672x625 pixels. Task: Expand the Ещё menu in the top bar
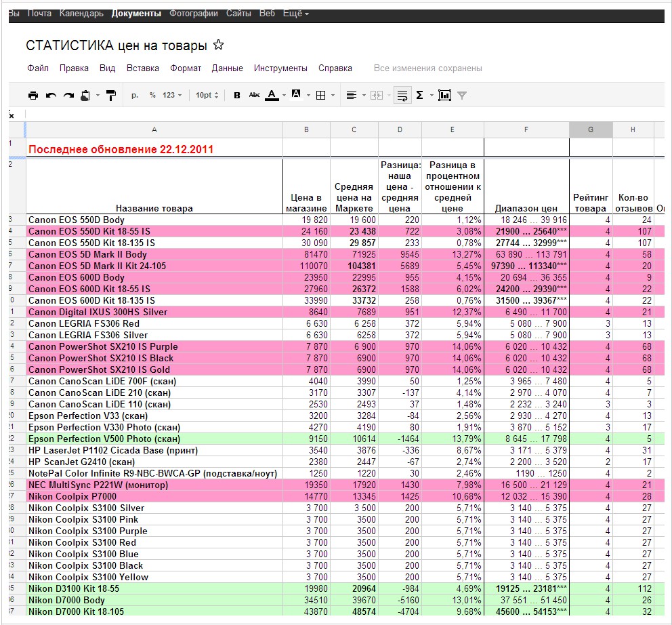click(x=296, y=14)
